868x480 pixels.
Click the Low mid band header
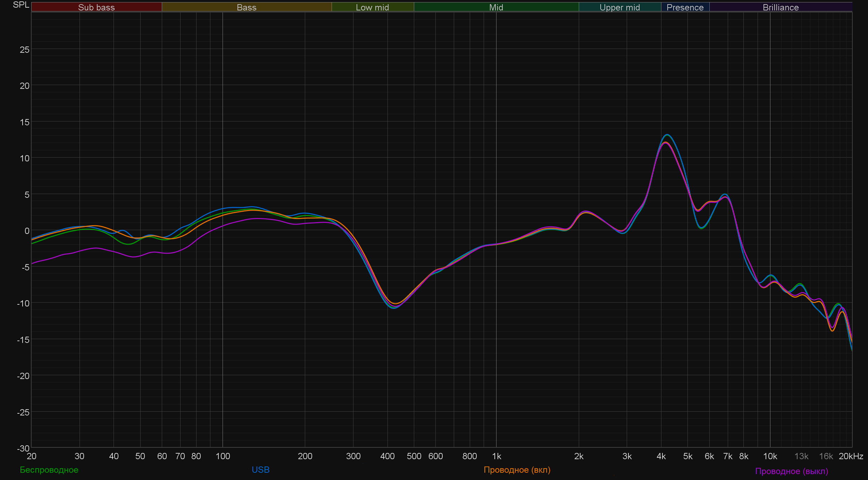tap(372, 7)
